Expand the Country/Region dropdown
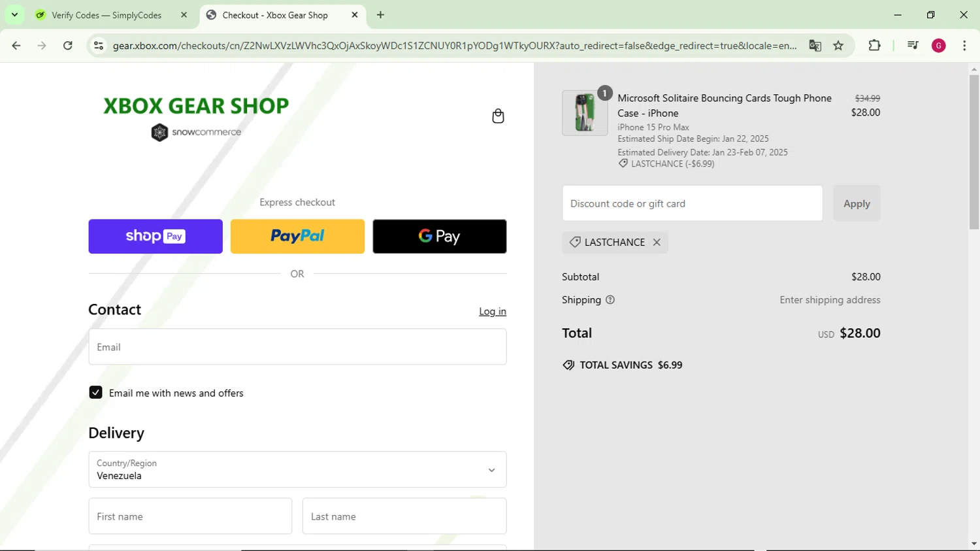The image size is (980, 551). 297,469
